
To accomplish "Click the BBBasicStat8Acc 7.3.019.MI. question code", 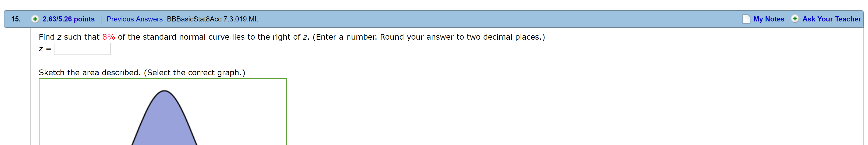I will click(x=213, y=19).
